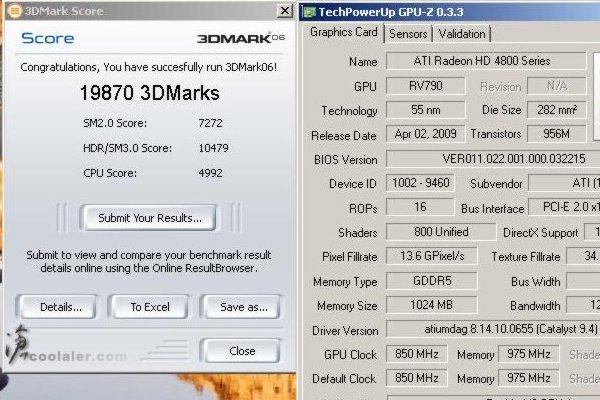Viewport: 600px width, 400px height.
Task: Click the Bandwidth label in GPU-Z
Action: point(535,306)
